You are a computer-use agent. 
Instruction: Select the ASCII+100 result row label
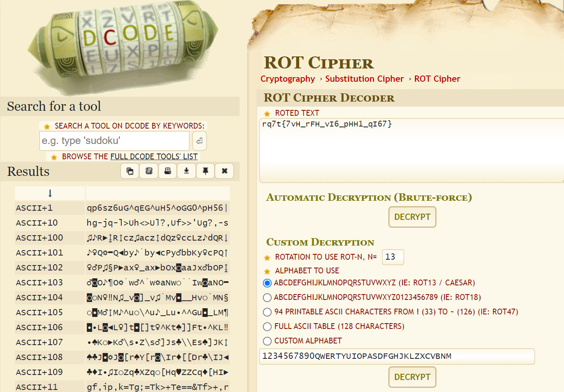tap(39, 238)
